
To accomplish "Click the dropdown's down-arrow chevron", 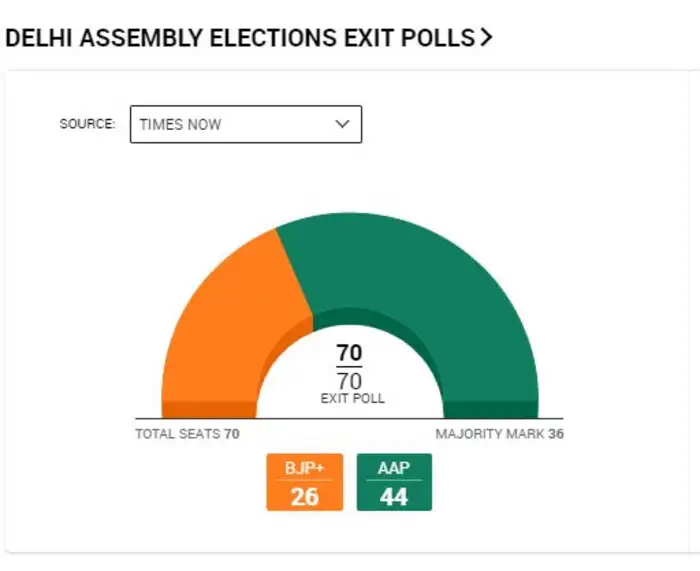I will click(342, 124).
